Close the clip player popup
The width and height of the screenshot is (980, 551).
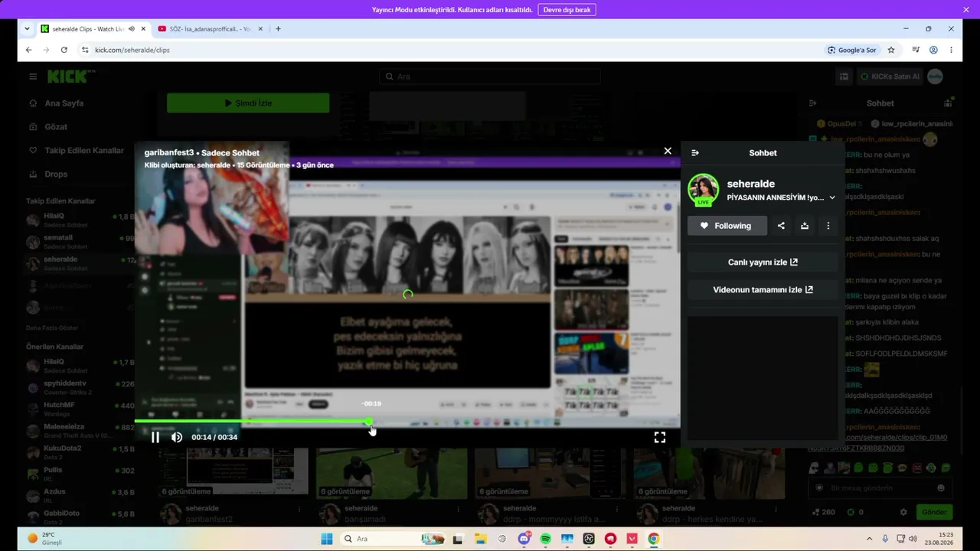(668, 151)
